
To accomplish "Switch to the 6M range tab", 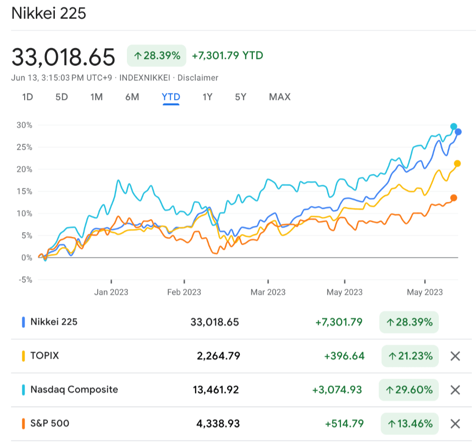I will click(x=132, y=97).
